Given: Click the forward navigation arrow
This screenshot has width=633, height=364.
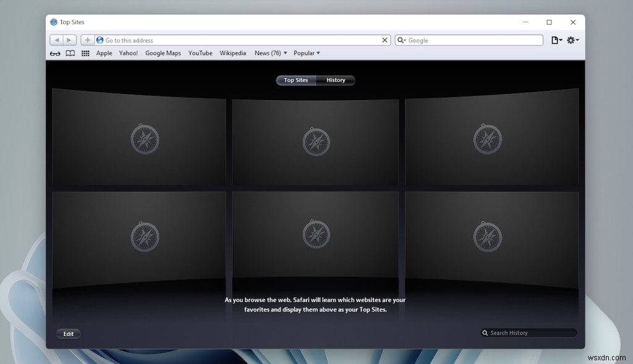Looking at the screenshot, I should coord(69,40).
